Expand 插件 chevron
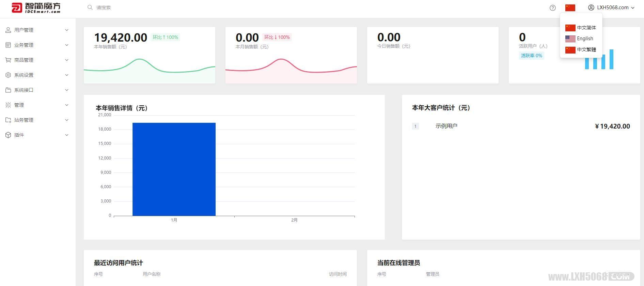 (67, 135)
